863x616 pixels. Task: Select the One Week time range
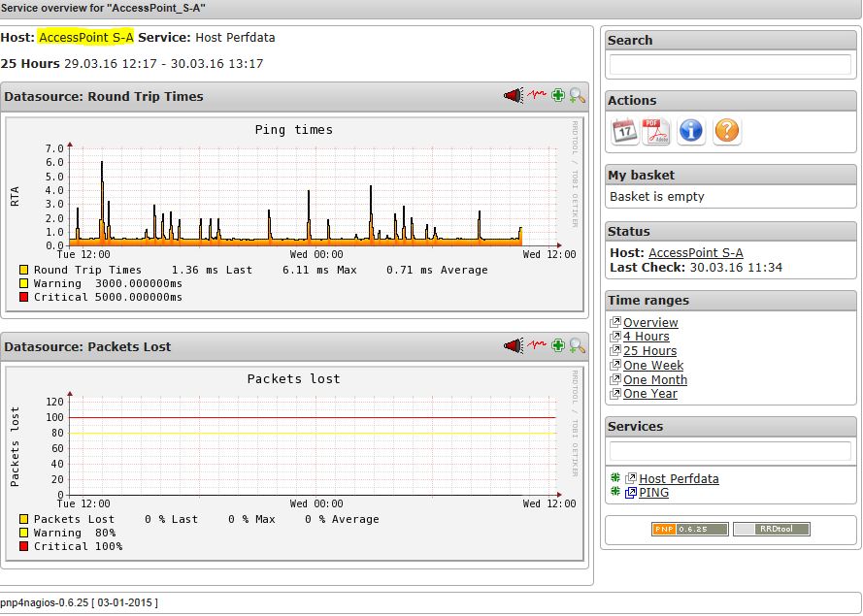[x=653, y=366]
